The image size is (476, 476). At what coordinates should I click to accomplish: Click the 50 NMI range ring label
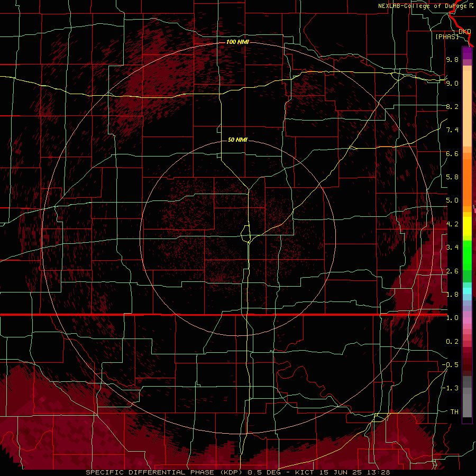[x=237, y=140]
